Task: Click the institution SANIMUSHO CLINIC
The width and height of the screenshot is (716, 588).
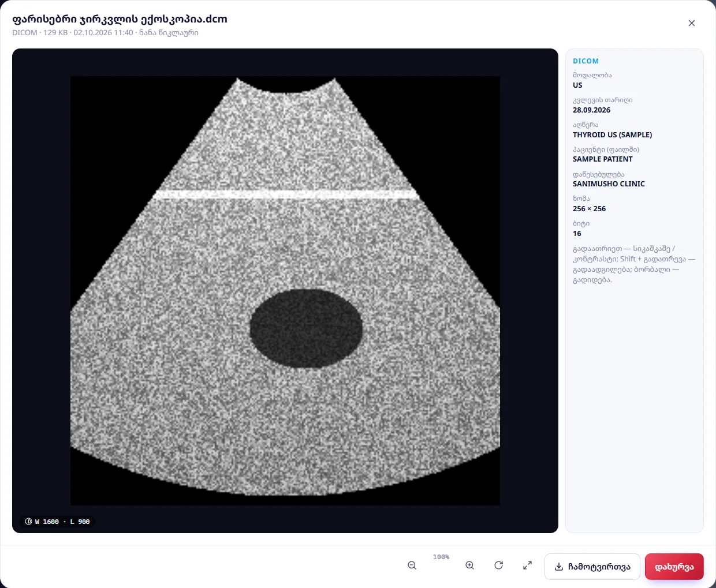Action: tap(609, 184)
